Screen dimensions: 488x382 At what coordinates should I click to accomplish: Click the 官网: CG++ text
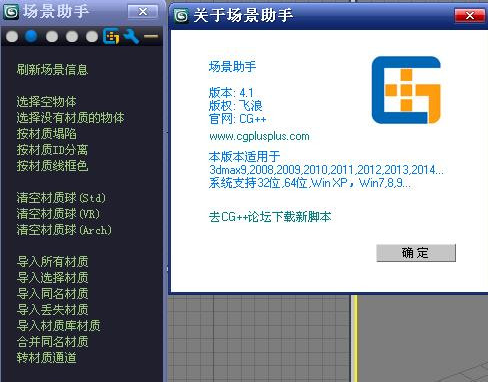[237, 119]
